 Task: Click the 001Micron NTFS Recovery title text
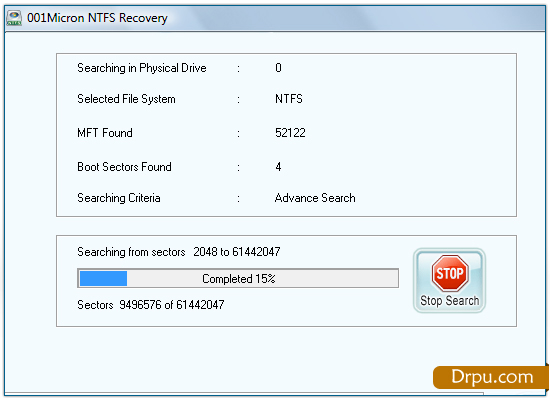coord(97,18)
